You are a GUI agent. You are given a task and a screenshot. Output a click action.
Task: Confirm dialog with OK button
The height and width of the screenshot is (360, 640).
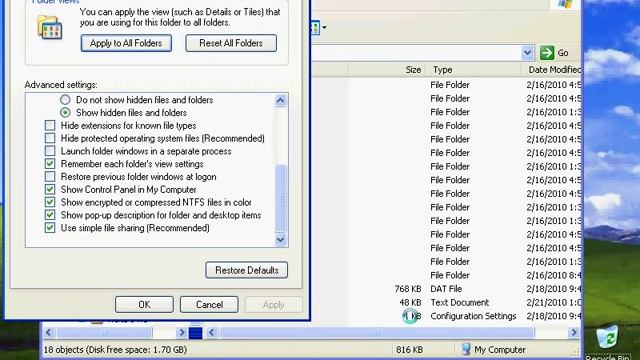144,304
